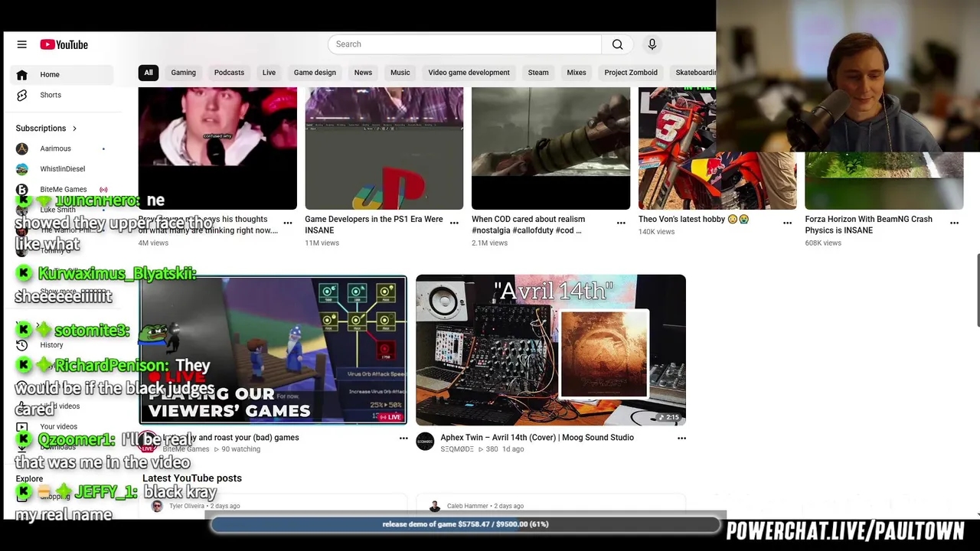Open Game Developers PS1 Era video title
Image resolution: width=980 pixels, height=551 pixels.
pos(374,224)
